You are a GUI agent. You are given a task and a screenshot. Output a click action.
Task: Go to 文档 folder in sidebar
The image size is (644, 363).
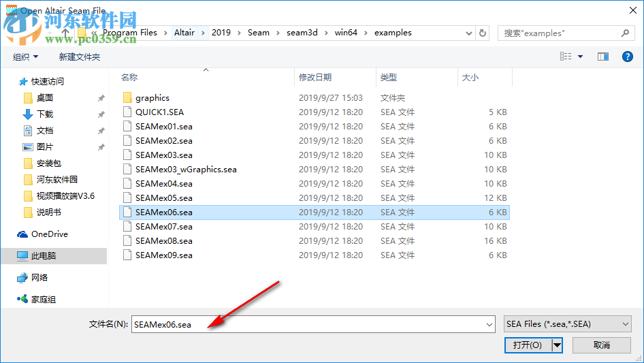pos(45,130)
